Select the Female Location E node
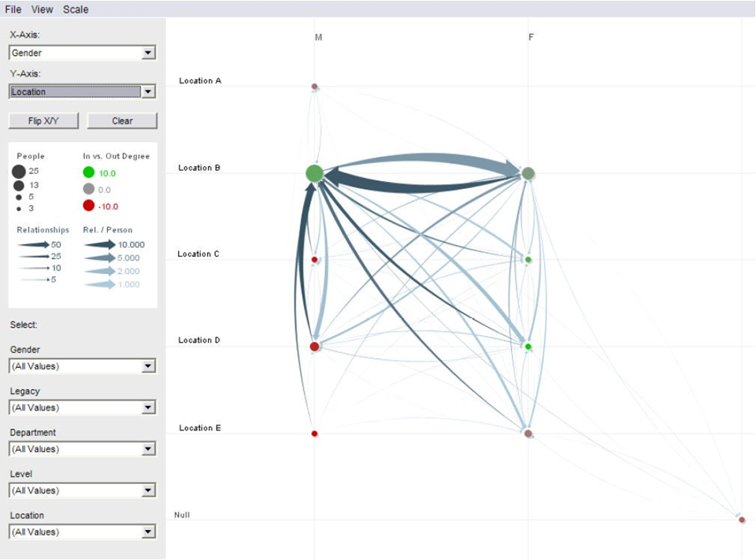 528,433
